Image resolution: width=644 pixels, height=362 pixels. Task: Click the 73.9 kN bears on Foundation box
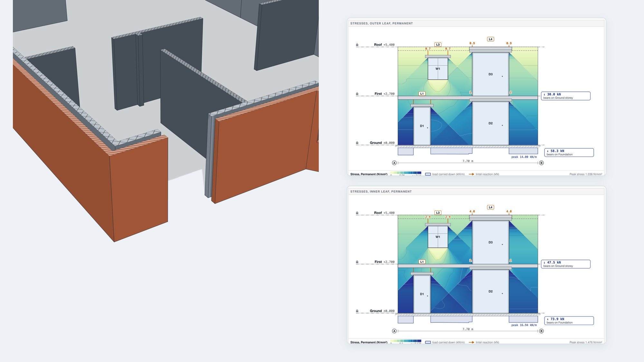click(569, 320)
